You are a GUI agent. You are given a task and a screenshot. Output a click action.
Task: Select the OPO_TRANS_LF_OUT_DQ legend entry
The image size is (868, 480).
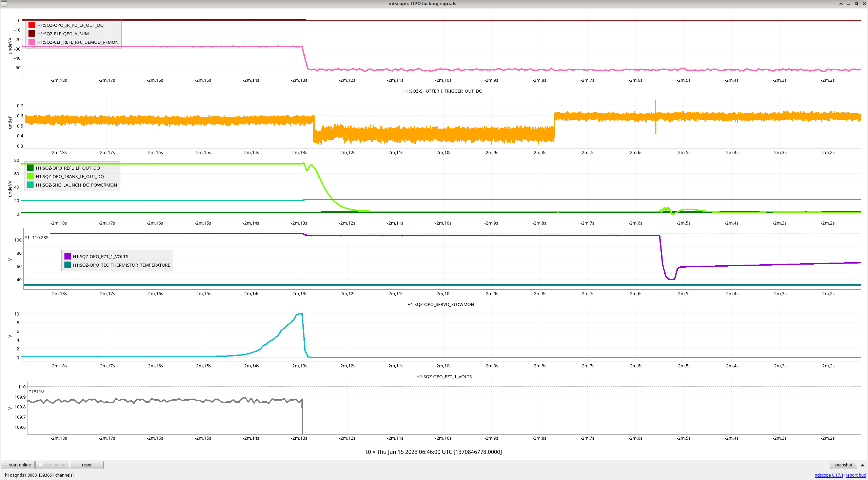click(70, 176)
